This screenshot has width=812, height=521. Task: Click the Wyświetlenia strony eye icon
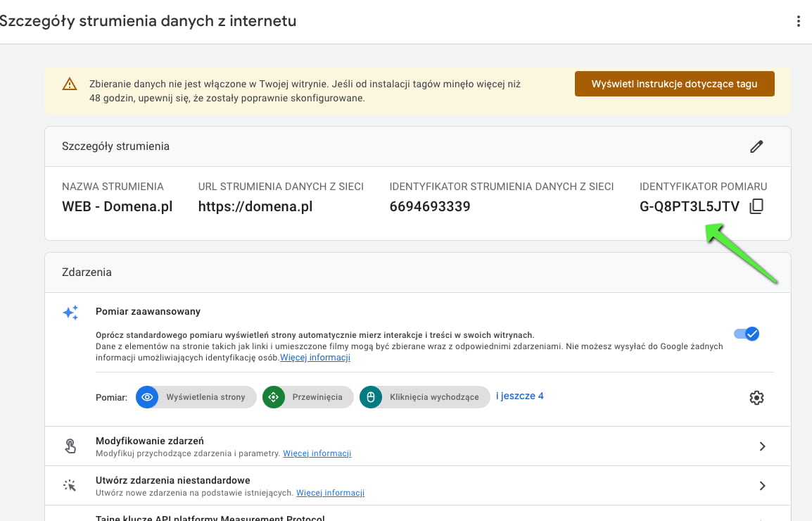pos(147,397)
